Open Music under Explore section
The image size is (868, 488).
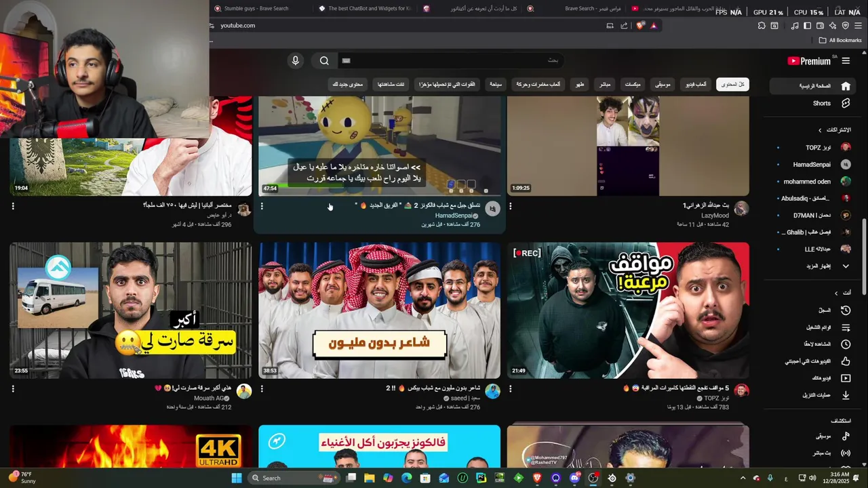[x=811, y=436]
